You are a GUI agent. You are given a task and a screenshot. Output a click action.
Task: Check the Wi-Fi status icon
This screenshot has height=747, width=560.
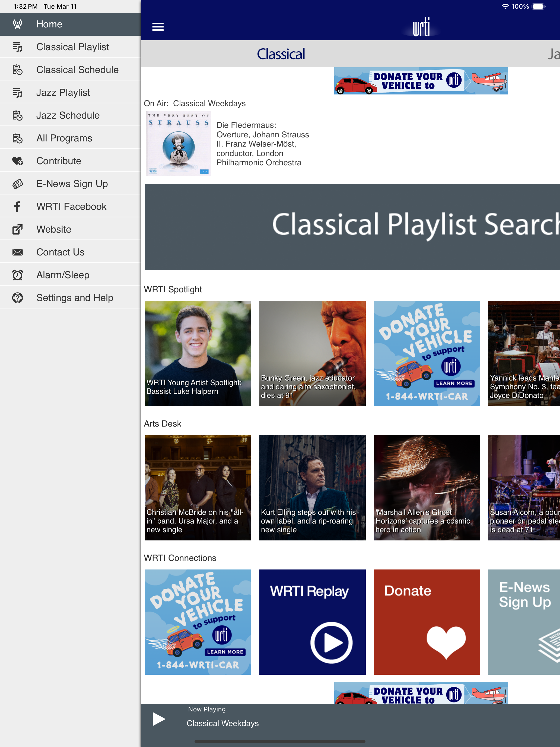click(x=505, y=7)
